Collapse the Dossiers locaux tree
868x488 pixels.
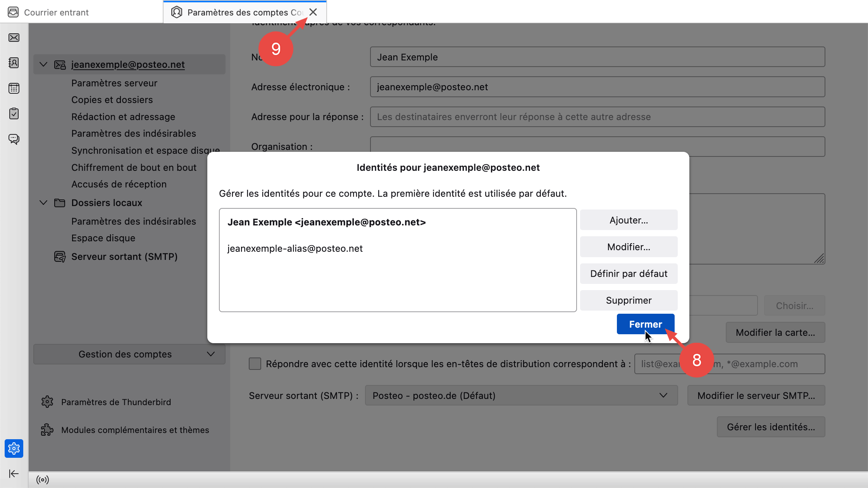click(x=43, y=203)
